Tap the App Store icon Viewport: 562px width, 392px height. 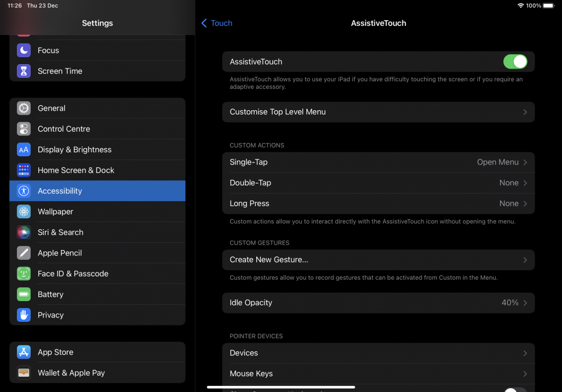tap(24, 353)
